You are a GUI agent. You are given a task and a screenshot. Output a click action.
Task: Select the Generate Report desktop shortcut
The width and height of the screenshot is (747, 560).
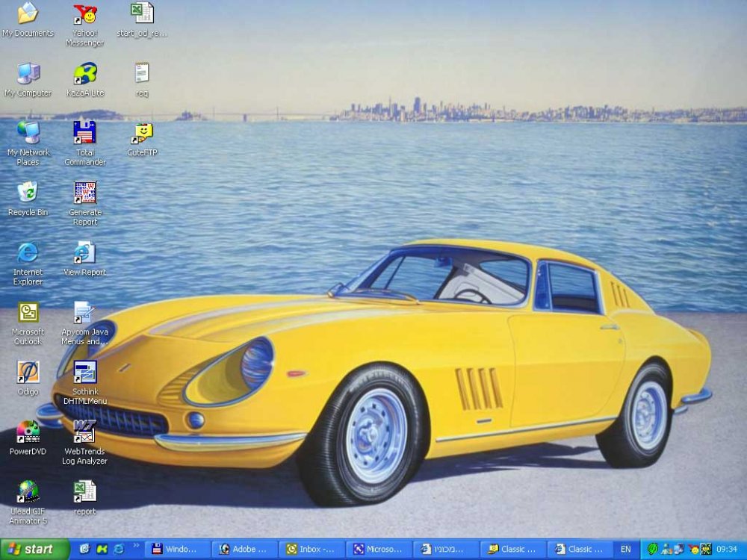click(x=85, y=203)
